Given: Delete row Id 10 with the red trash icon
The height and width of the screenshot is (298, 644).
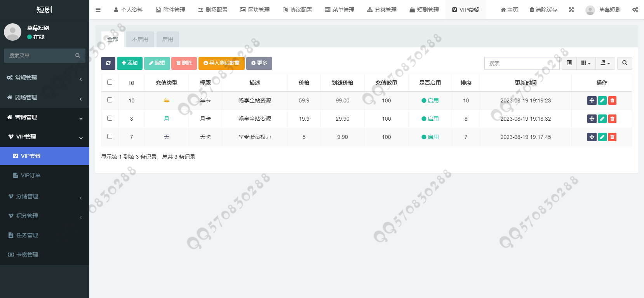Looking at the screenshot, I should pos(612,100).
